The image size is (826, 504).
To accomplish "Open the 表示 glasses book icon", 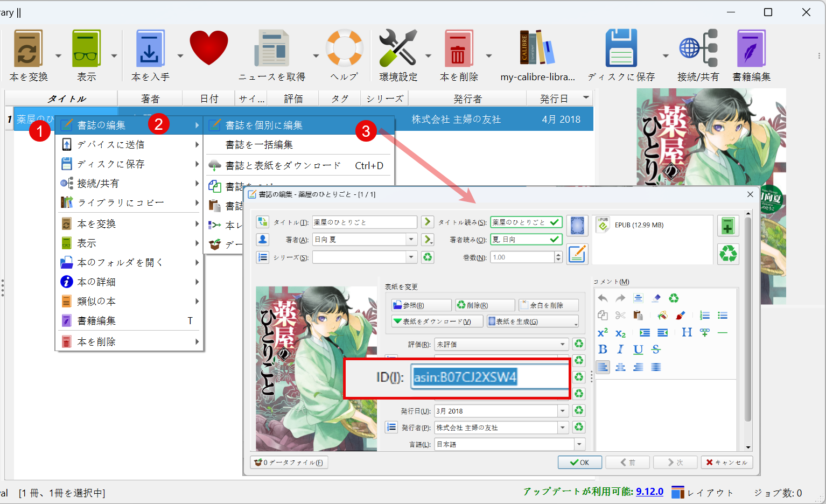I will coord(86,48).
